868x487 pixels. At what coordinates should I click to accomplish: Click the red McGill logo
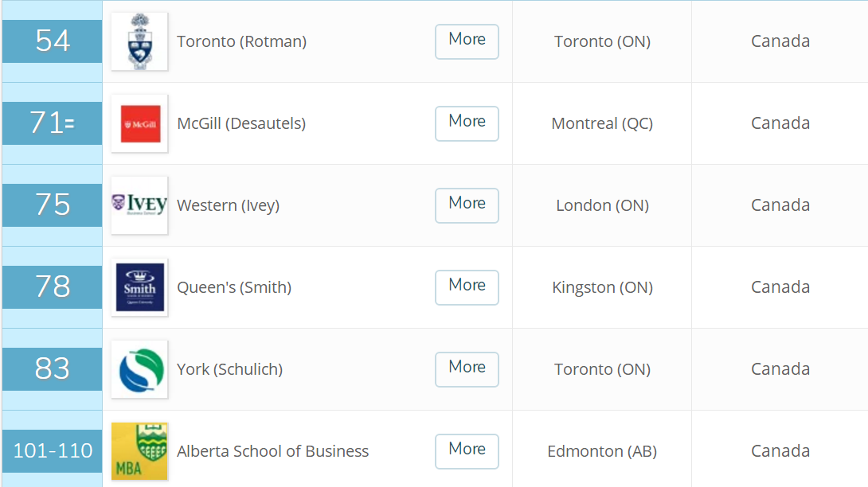[x=139, y=123]
